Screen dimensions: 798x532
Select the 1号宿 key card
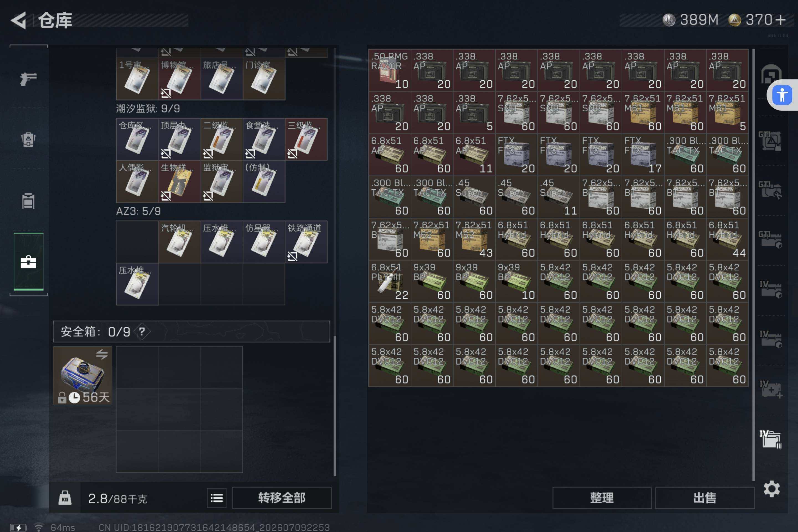click(137, 79)
